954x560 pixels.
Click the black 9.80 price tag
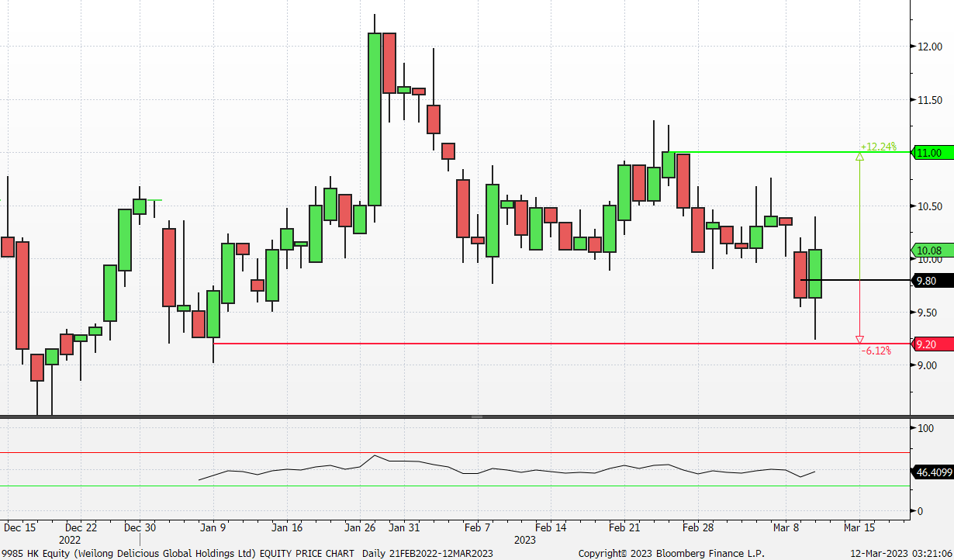click(x=932, y=281)
